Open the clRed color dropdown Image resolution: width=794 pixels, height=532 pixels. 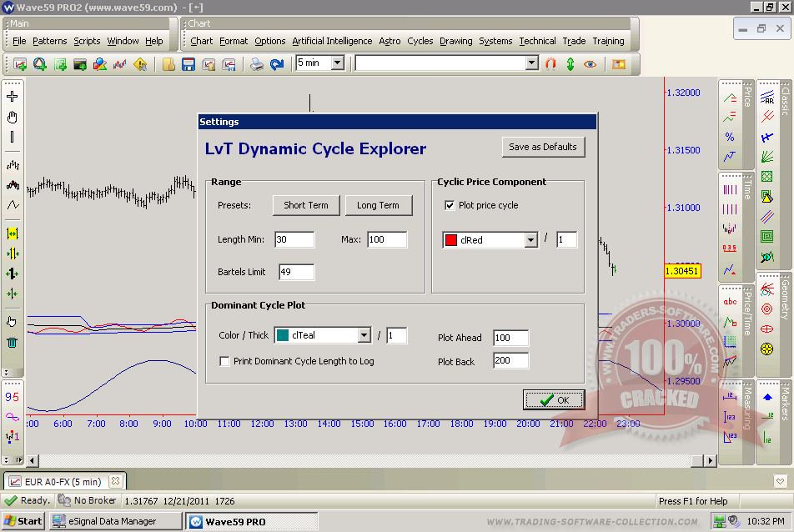point(530,240)
